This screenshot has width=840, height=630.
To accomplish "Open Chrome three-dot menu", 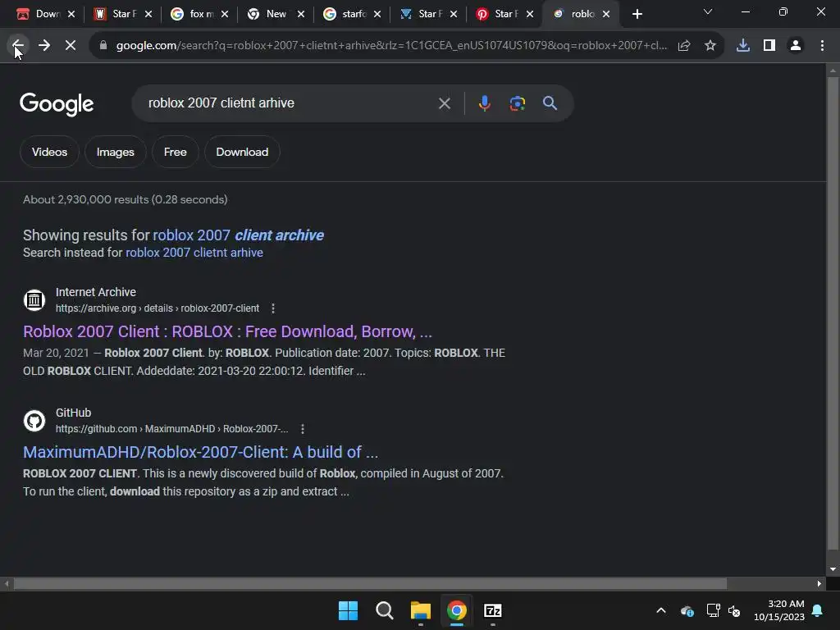I will 822,46.
